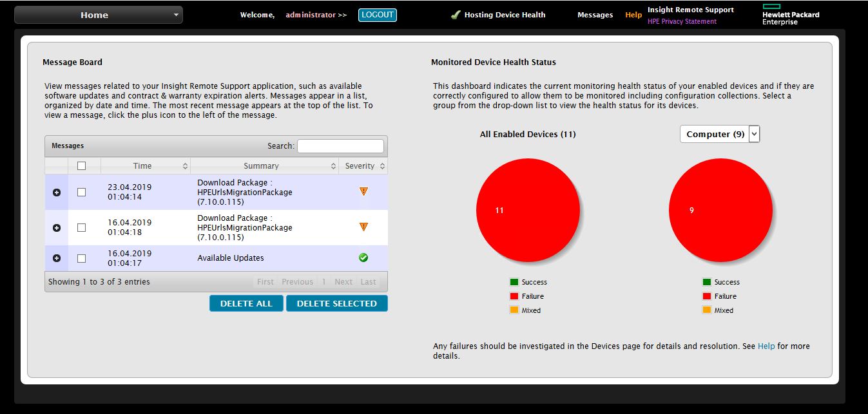Check the box for the Available Updates message

81,258
